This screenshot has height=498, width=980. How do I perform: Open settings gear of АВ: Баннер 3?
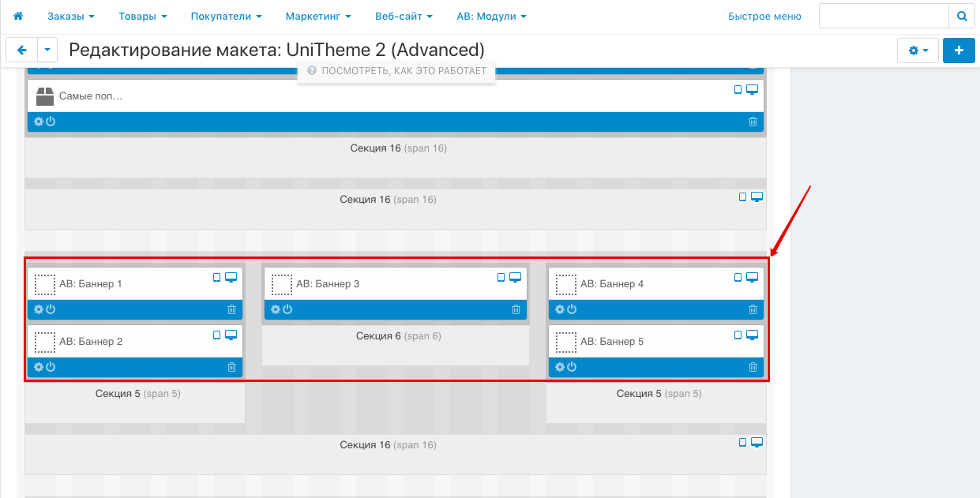click(x=275, y=309)
